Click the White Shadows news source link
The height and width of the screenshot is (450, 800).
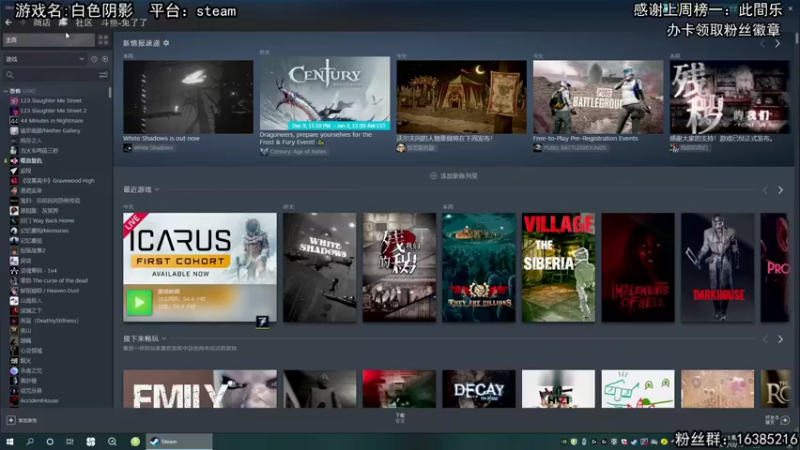point(153,148)
